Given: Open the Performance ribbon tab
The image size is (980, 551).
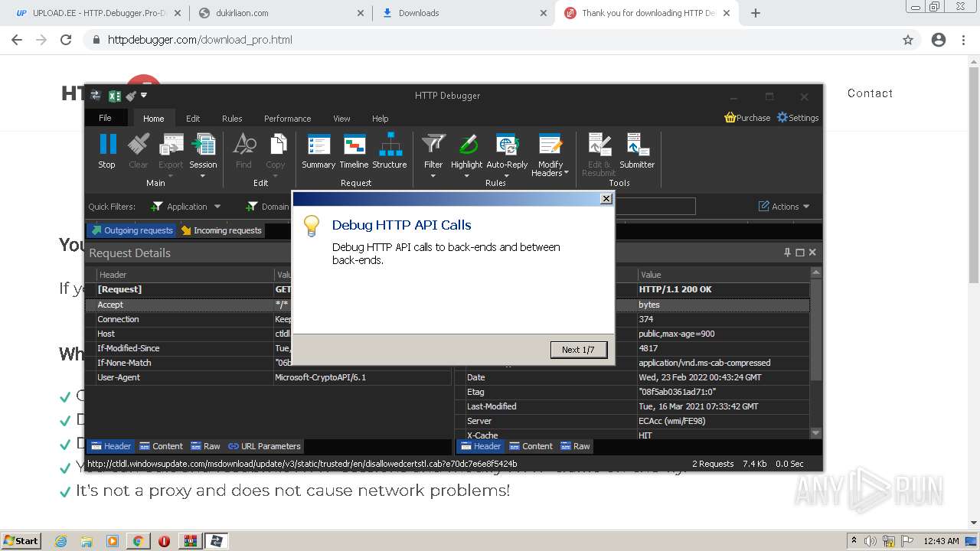Looking at the screenshot, I should [288, 119].
